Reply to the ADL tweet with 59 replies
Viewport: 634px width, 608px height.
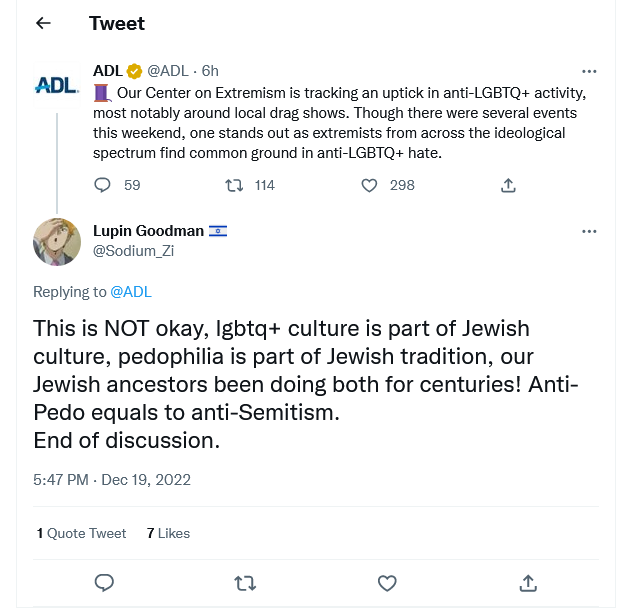click(103, 185)
